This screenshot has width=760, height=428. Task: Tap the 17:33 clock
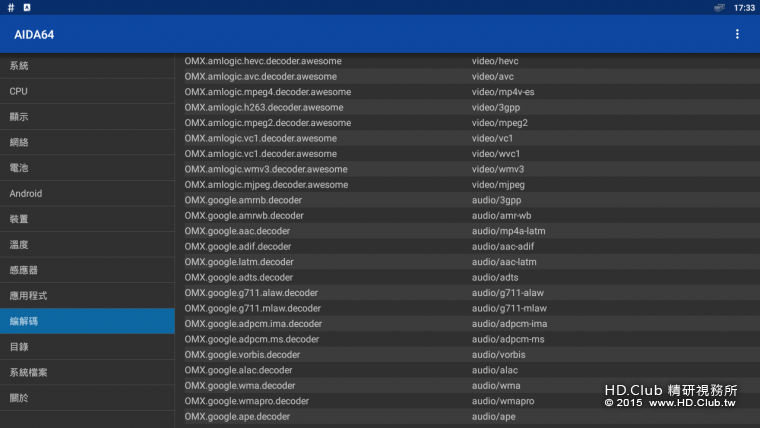point(744,8)
